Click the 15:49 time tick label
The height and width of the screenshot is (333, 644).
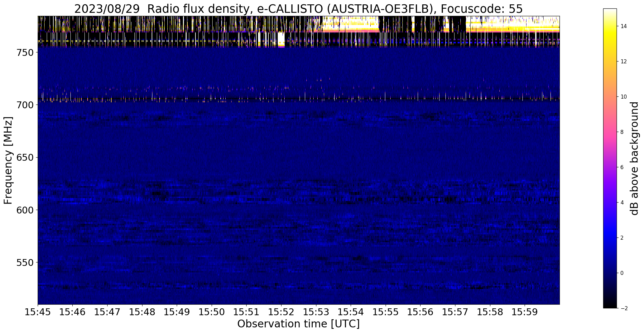click(x=177, y=312)
